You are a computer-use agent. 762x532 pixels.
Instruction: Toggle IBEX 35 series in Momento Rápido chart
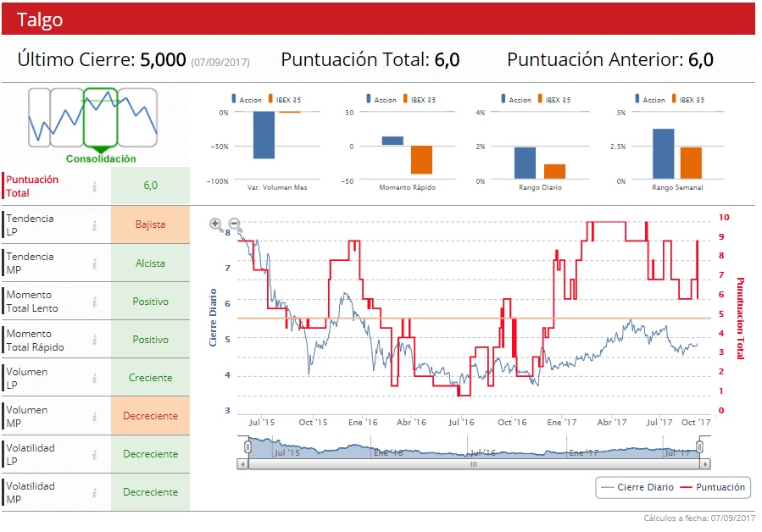420,99
